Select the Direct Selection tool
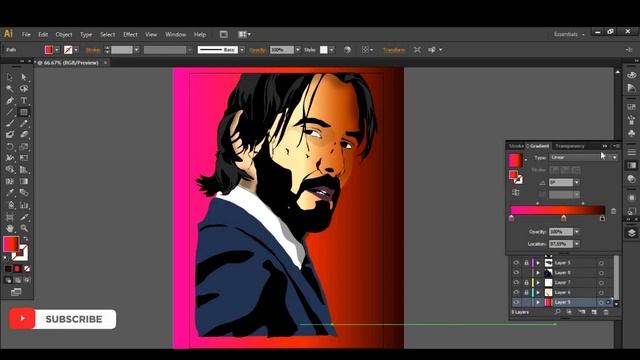This screenshot has height=360, width=640. [24, 77]
